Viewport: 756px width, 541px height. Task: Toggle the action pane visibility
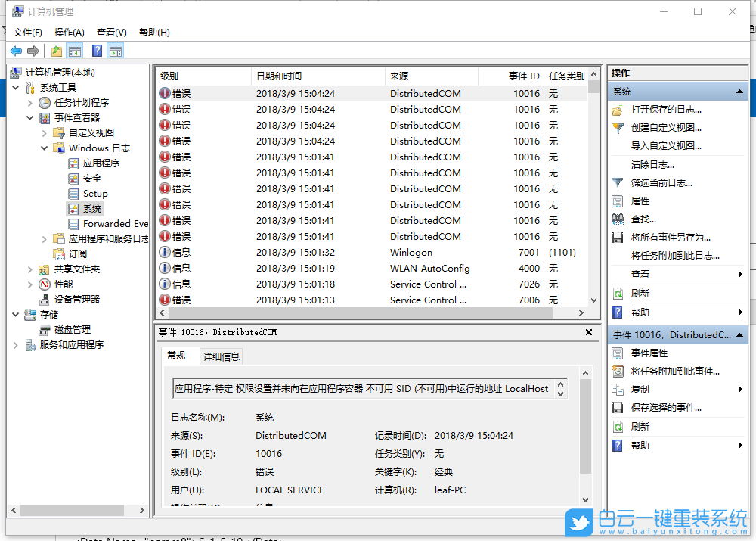tap(115, 50)
